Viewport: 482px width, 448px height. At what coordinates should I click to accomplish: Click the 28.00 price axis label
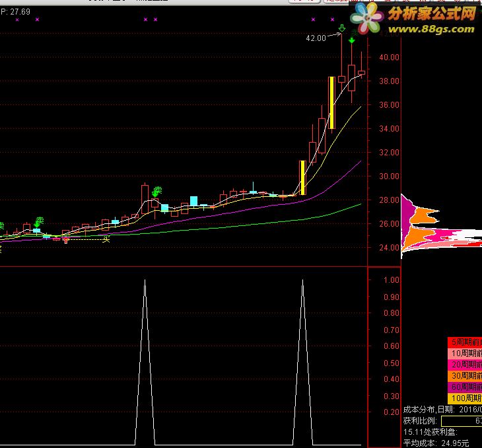389,200
